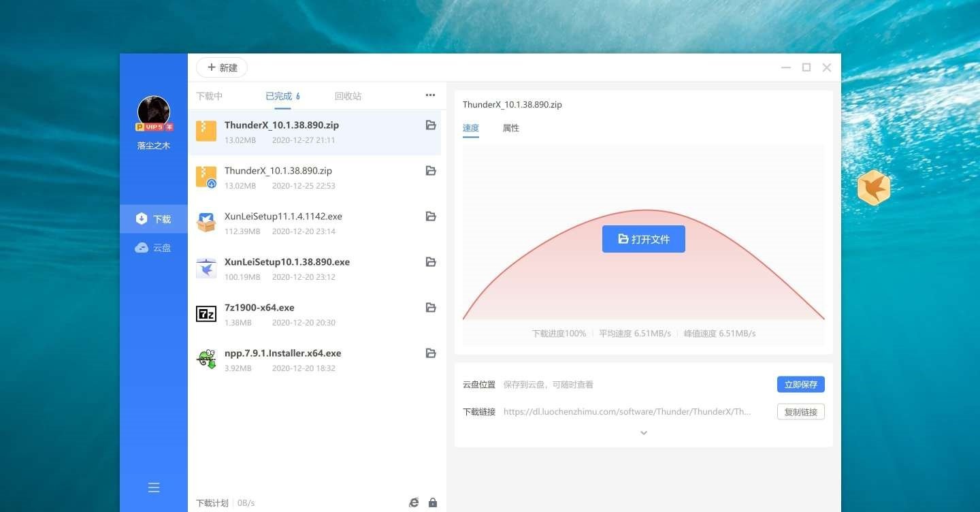Click the 峰值速度 6.51MB/s text

(x=720, y=334)
